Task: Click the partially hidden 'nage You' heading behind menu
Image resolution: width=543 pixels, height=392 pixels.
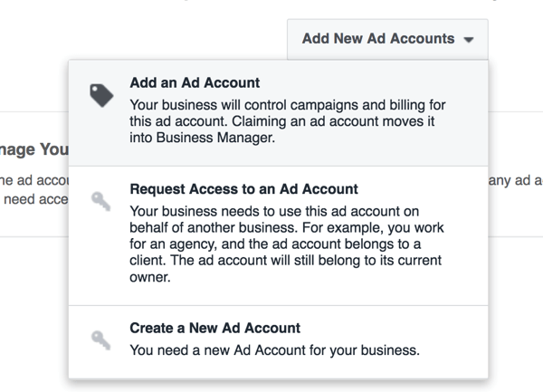Action: (x=34, y=149)
